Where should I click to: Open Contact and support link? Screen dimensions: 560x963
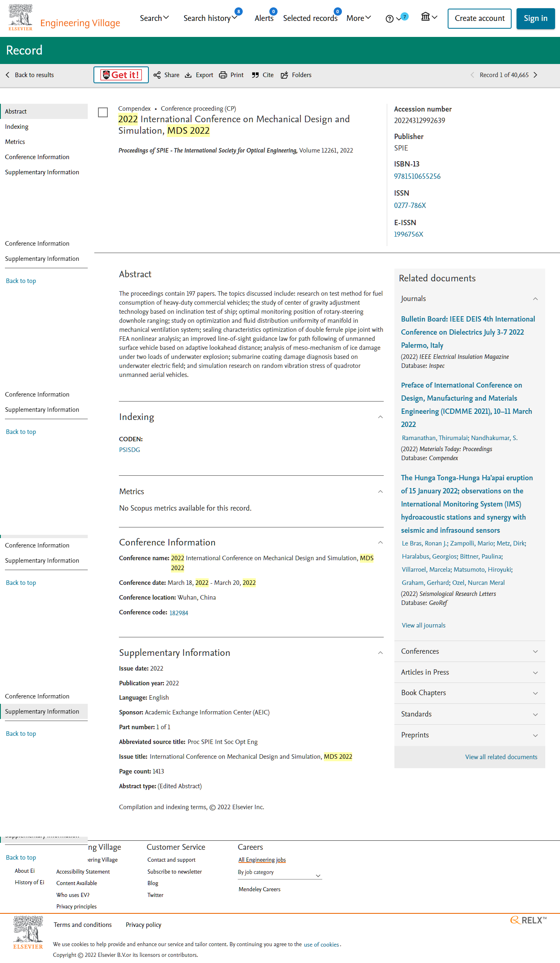coord(171,860)
